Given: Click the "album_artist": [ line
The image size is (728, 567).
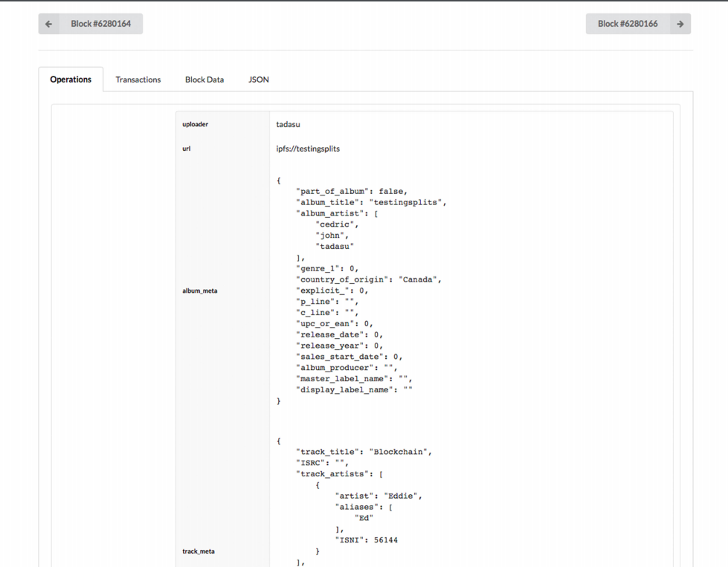Looking at the screenshot, I should (337, 213).
